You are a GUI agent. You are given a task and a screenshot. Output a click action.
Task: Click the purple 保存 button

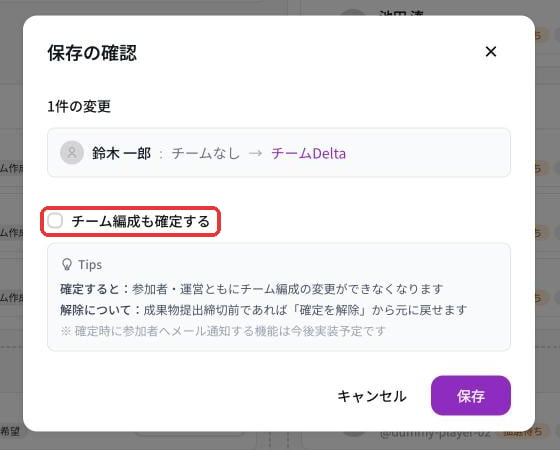point(471,395)
